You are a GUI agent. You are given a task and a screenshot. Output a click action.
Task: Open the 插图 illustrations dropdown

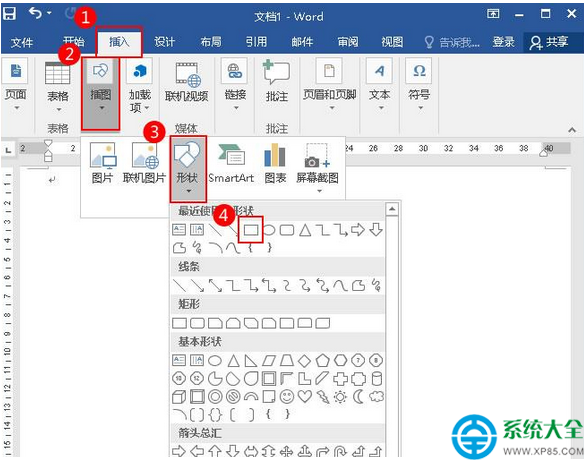101,93
